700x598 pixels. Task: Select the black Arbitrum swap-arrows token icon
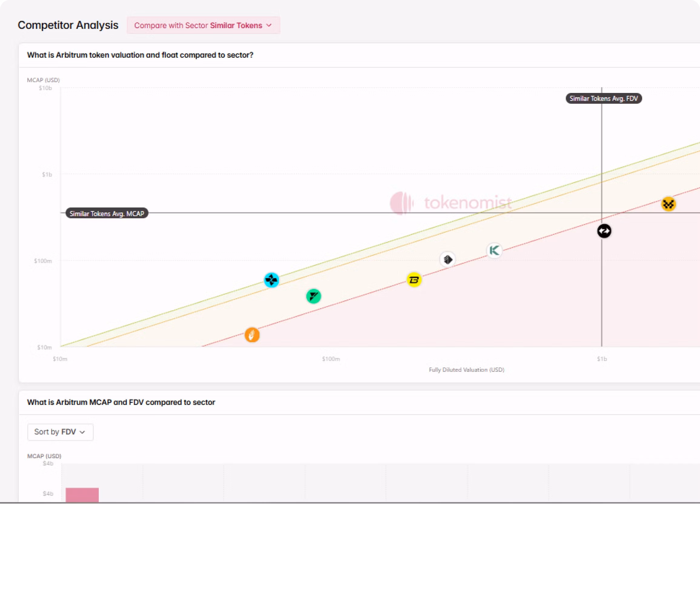click(604, 231)
